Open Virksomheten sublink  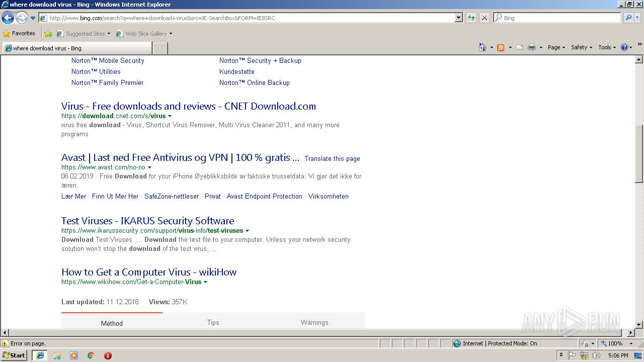[329, 196]
